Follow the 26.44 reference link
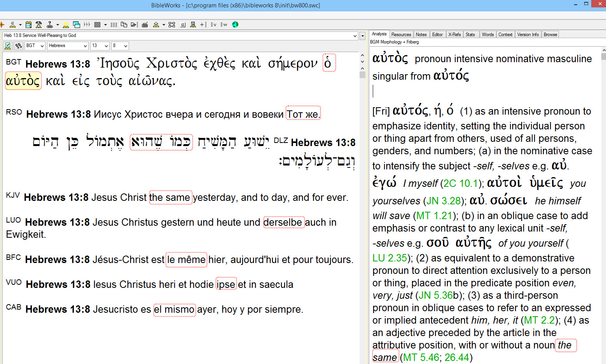The width and height of the screenshot is (606, 364). click(x=457, y=357)
